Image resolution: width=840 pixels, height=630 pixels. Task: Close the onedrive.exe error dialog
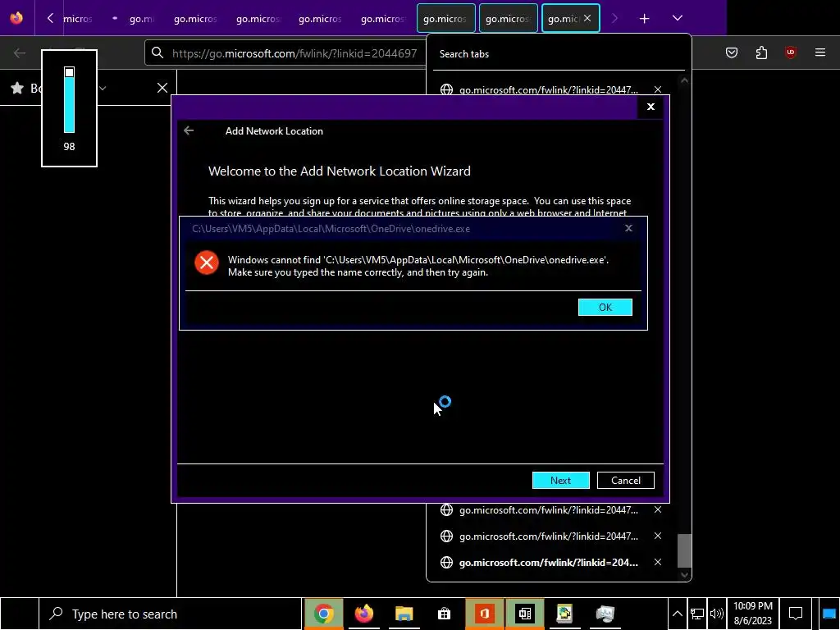tap(628, 228)
